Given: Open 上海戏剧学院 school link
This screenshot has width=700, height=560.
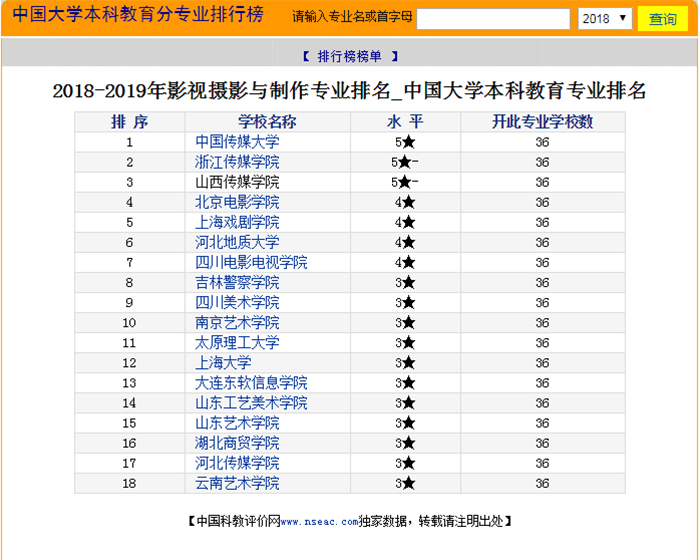Looking at the screenshot, I should [x=237, y=222].
